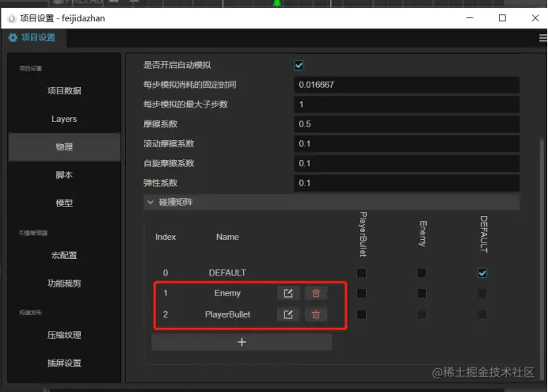This screenshot has height=392, width=548.
Task: Click the edit icon for Enemy group
Action: (x=288, y=293)
